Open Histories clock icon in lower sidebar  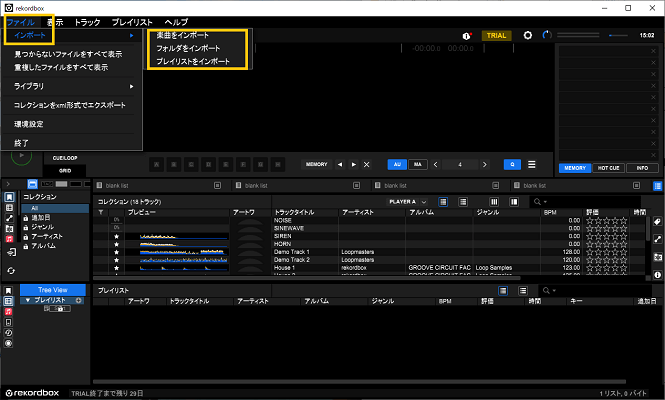coord(8,333)
